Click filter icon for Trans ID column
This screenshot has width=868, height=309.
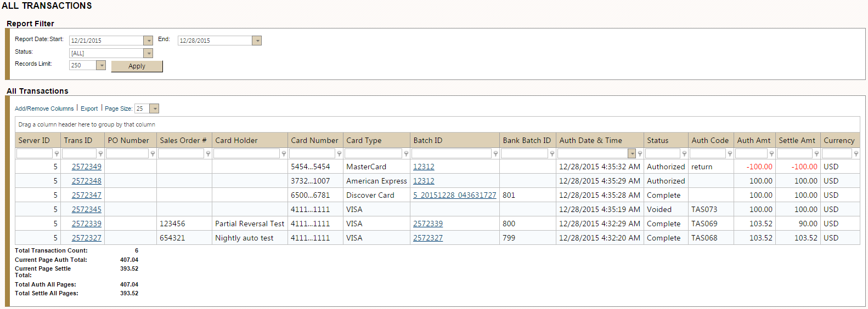(100, 154)
